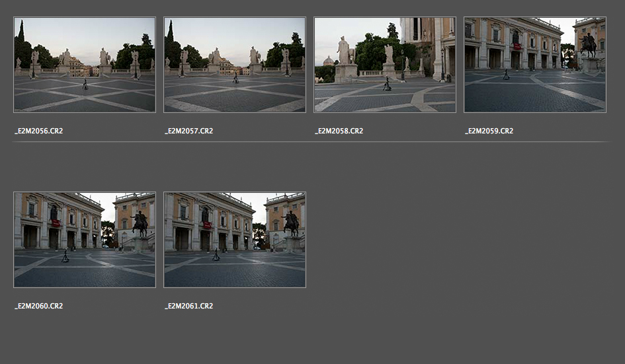This screenshot has width=625, height=364.
Task: Click the horizontal divider line between thumbnail rows
Action: (x=311, y=141)
